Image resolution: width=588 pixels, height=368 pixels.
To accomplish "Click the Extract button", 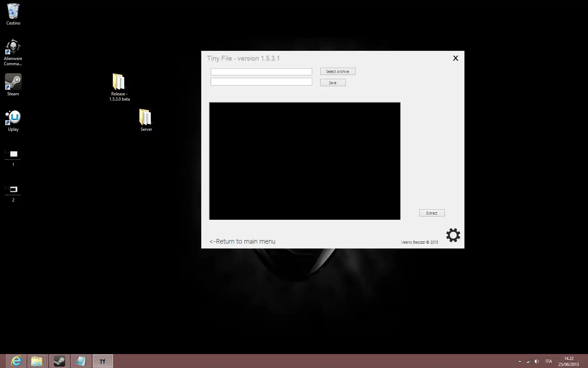I will (432, 213).
